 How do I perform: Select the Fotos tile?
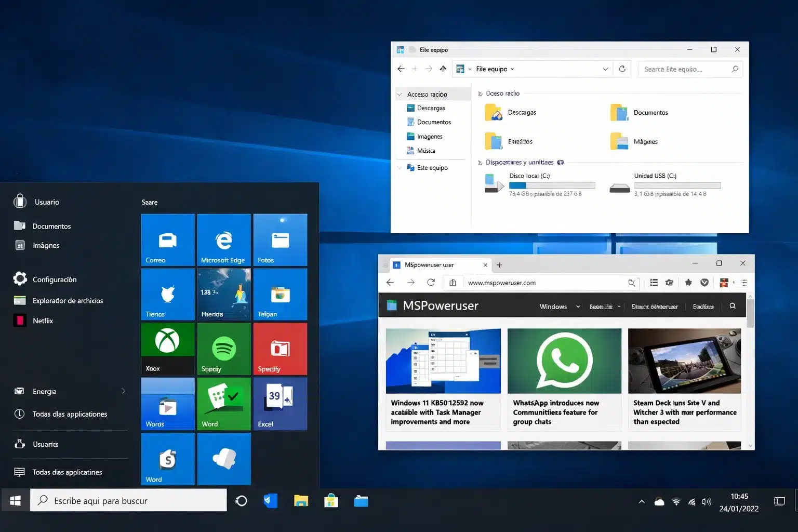click(x=280, y=240)
